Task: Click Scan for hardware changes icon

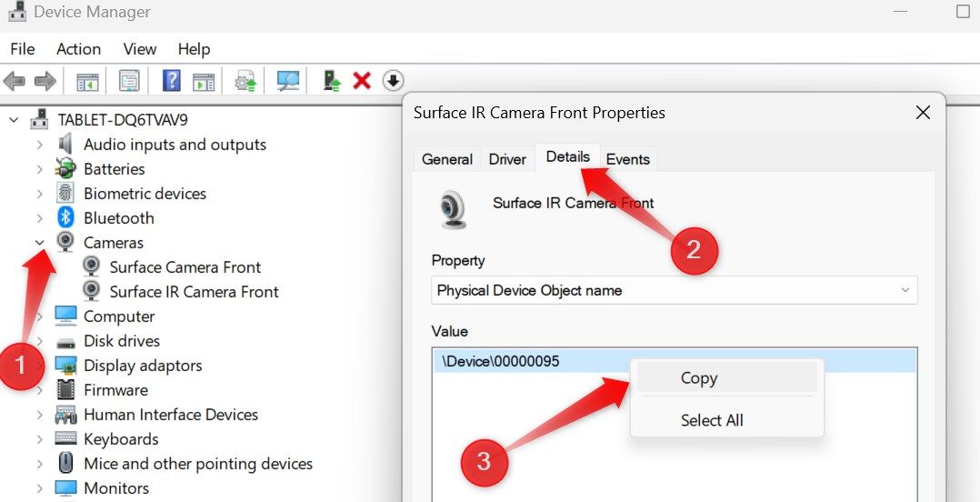Action: pyautogui.click(x=288, y=81)
